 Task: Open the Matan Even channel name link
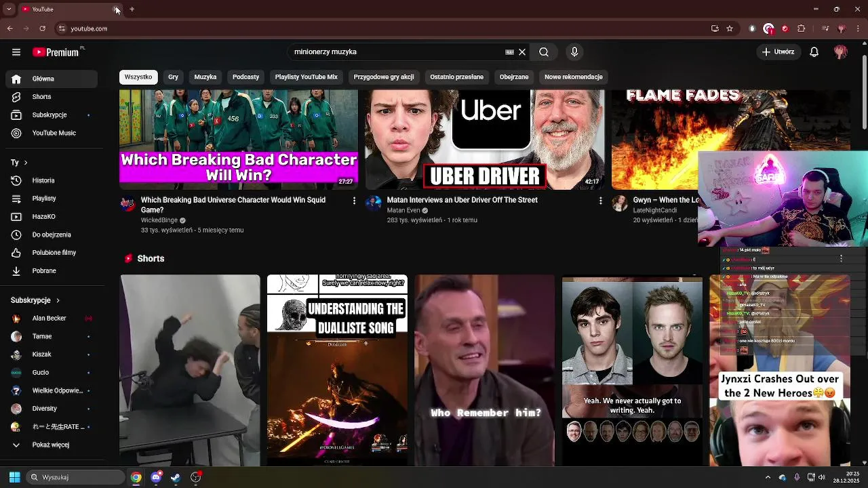[403, 211]
